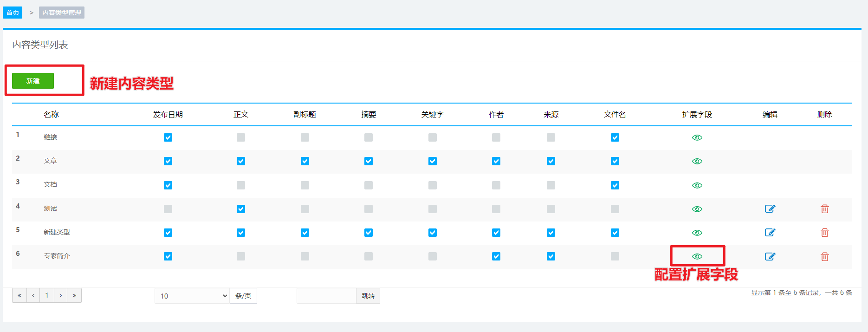Go to next page arrow in pagination
The width and height of the screenshot is (868, 332).
[60, 295]
